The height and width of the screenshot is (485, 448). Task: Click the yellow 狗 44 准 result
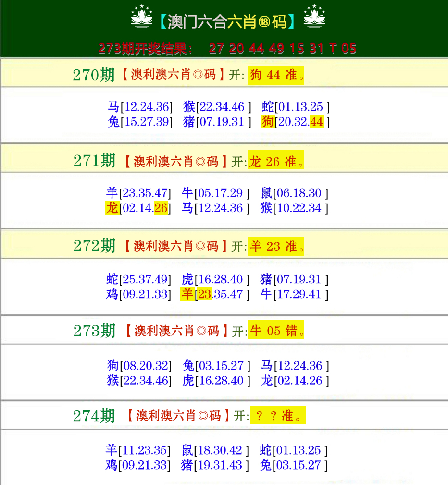pyautogui.click(x=276, y=75)
